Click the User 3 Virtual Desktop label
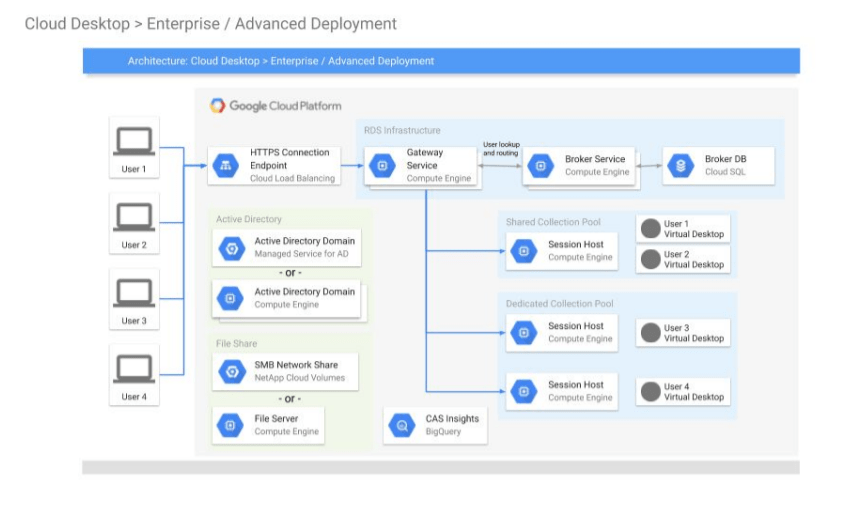Image resolution: width=860 pixels, height=519 pixels. tap(694, 333)
